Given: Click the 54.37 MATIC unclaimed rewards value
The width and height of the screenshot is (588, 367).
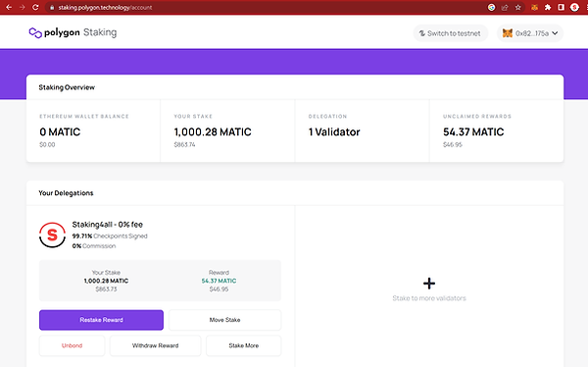Looking at the screenshot, I should coord(473,131).
